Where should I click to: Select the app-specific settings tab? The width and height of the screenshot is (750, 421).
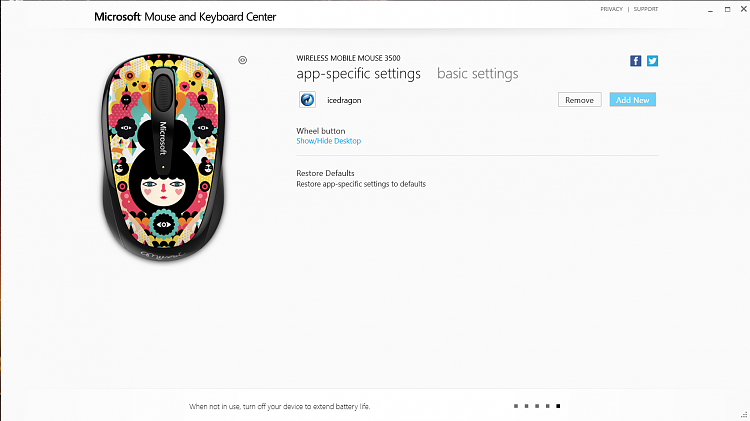pyautogui.click(x=358, y=74)
